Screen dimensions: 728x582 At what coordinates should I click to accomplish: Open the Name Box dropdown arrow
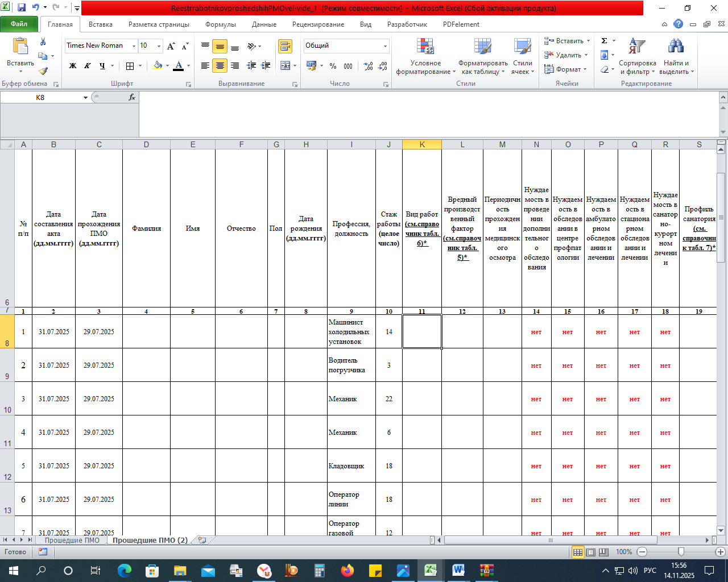coord(85,98)
